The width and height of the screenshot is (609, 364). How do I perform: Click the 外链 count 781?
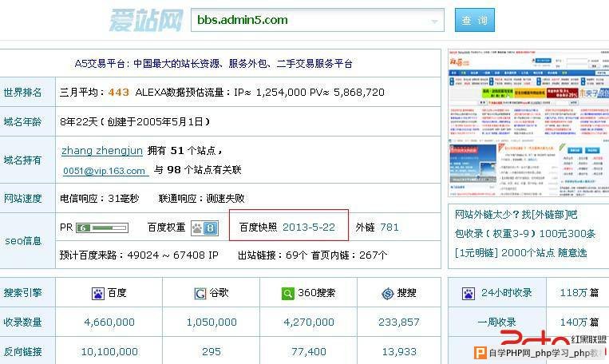pyautogui.click(x=390, y=227)
